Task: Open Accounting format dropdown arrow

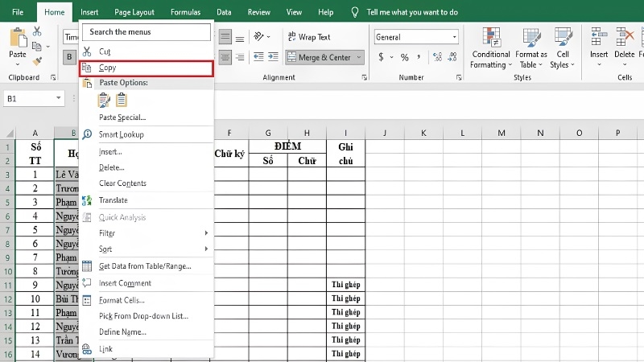Action: point(391,57)
